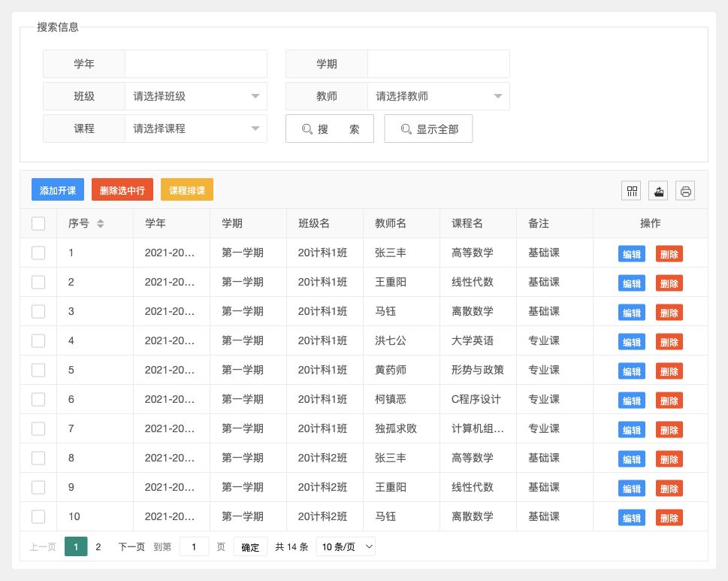Open the 10 条/页 page size dropdown
This screenshot has width=728, height=581.
tap(346, 546)
